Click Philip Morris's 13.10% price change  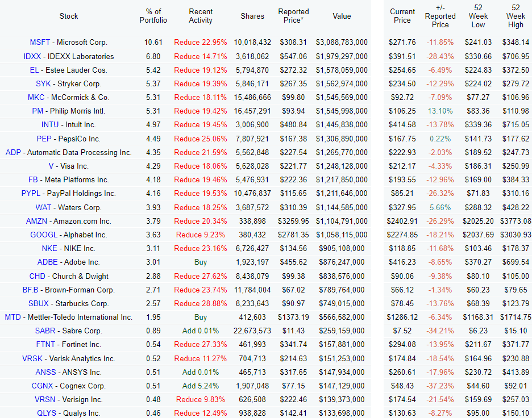point(440,111)
